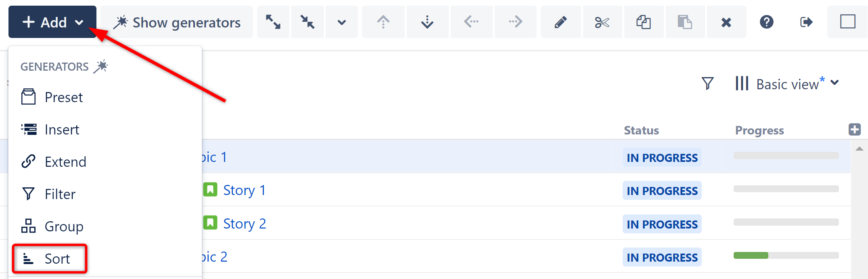
Task: Click the copy icon in toolbar
Action: (x=644, y=22)
